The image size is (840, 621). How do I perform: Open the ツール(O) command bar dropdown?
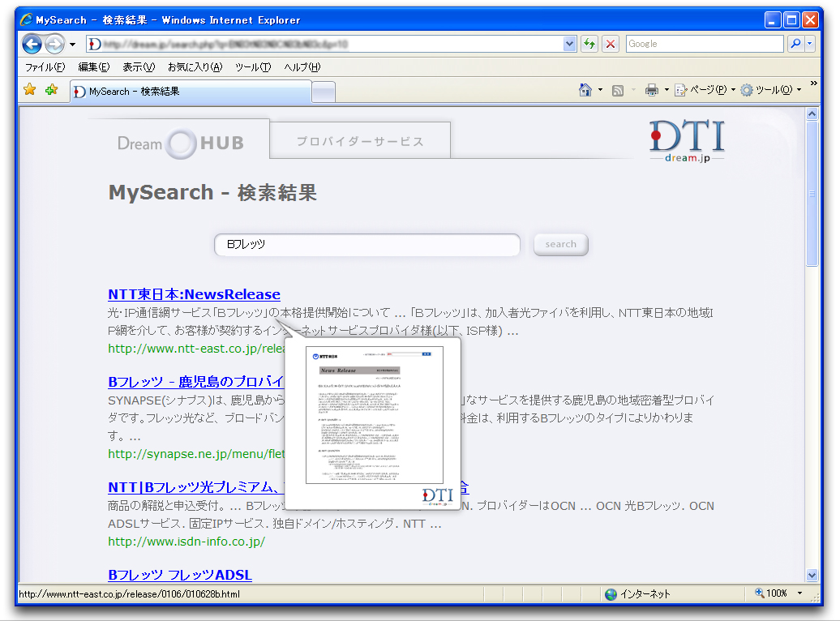769,90
